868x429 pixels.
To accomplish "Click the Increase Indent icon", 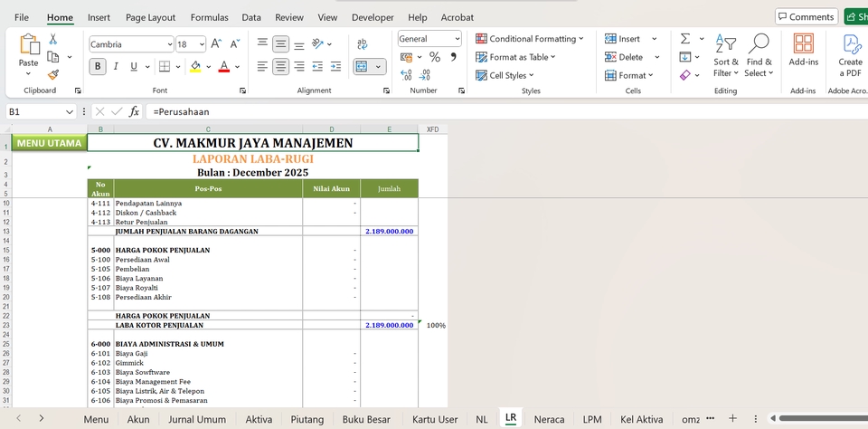I will [335, 66].
